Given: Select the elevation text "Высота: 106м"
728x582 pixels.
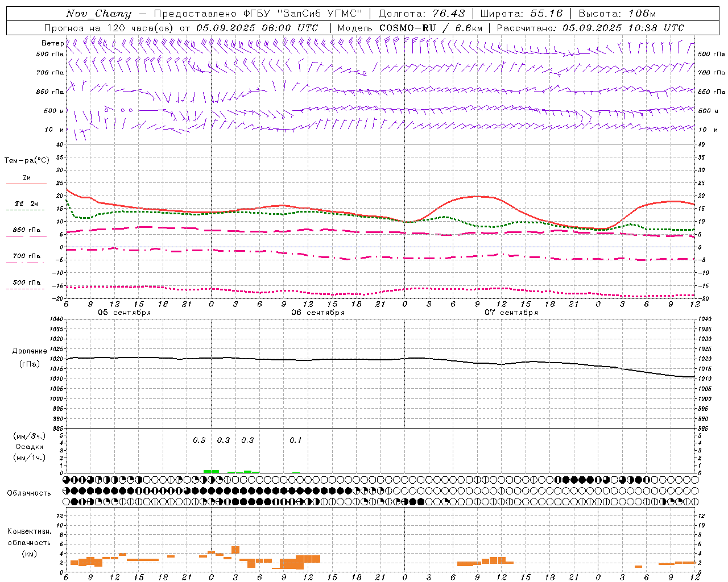Looking at the screenshot, I should point(617,14).
